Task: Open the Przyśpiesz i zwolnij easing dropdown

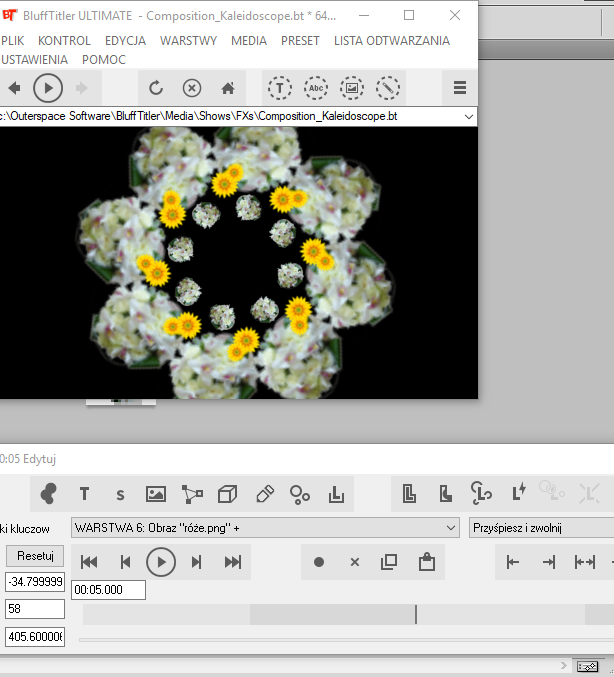Action: point(540,528)
